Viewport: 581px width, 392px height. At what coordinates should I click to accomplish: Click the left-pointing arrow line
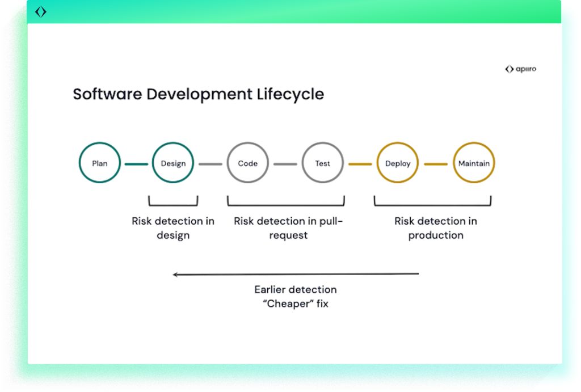[295, 275]
